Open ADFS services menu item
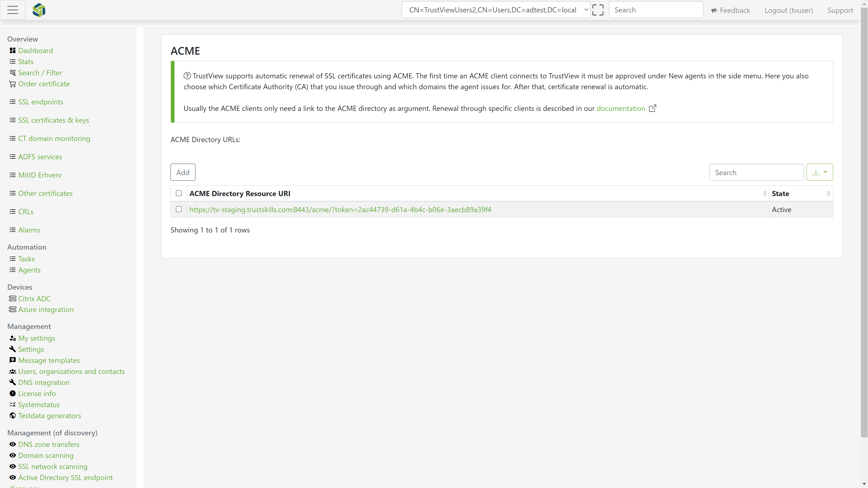 coord(40,157)
